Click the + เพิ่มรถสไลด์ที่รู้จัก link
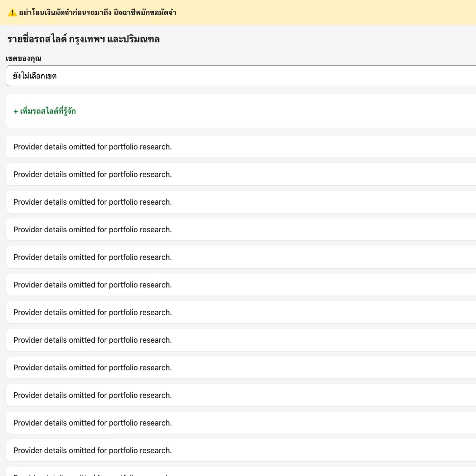The height and width of the screenshot is (476, 476). 45,111
